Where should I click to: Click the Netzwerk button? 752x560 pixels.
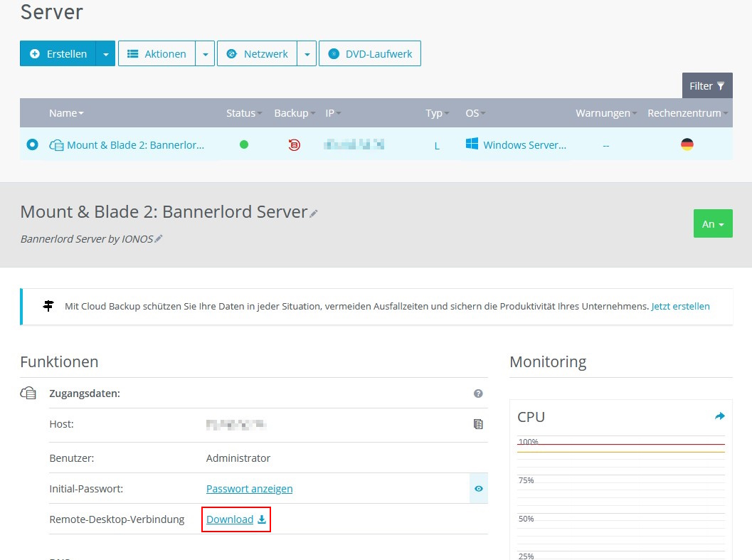pyautogui.click(x=257, y=54)
